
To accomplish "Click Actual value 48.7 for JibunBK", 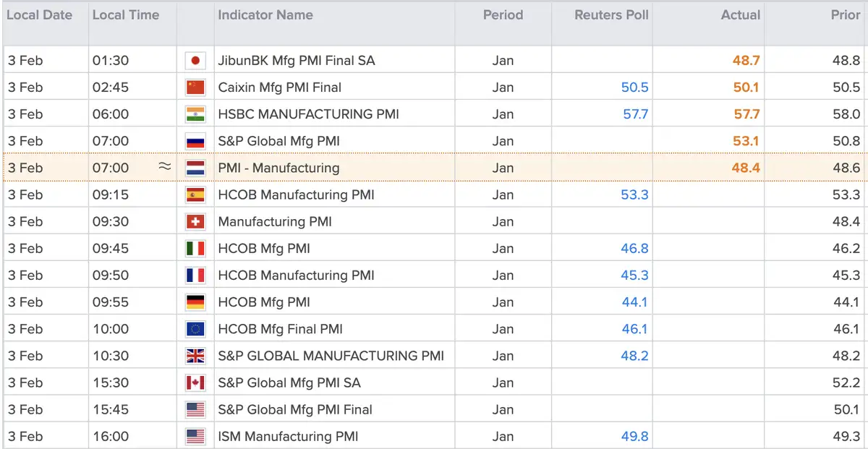I will tap(746, 61).
